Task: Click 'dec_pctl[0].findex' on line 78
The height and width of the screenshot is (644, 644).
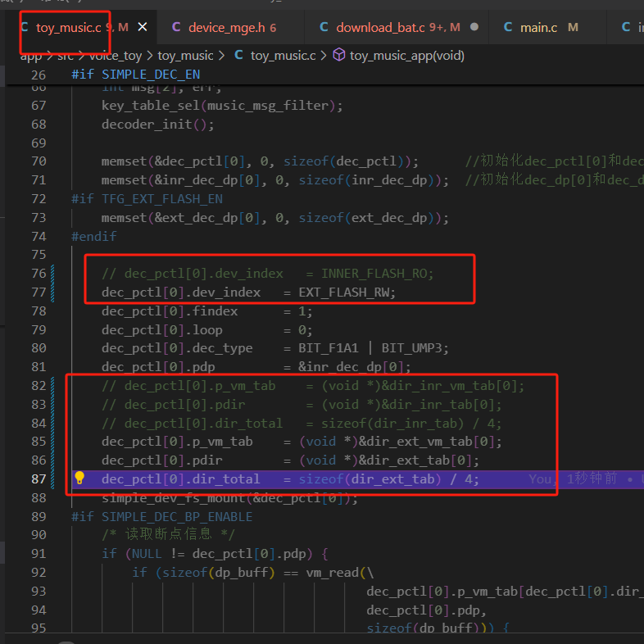Action: (170, 311)
